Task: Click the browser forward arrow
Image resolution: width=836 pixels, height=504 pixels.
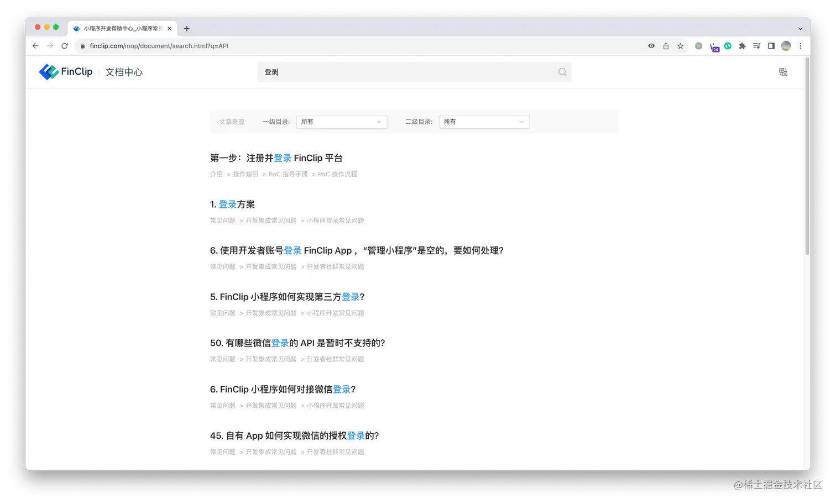Action: (50, 46)
